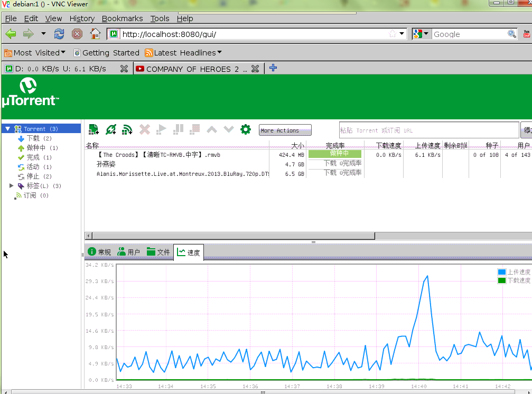Click the Add RSS feed toolbar icon
532x394 pixels.
127,129
